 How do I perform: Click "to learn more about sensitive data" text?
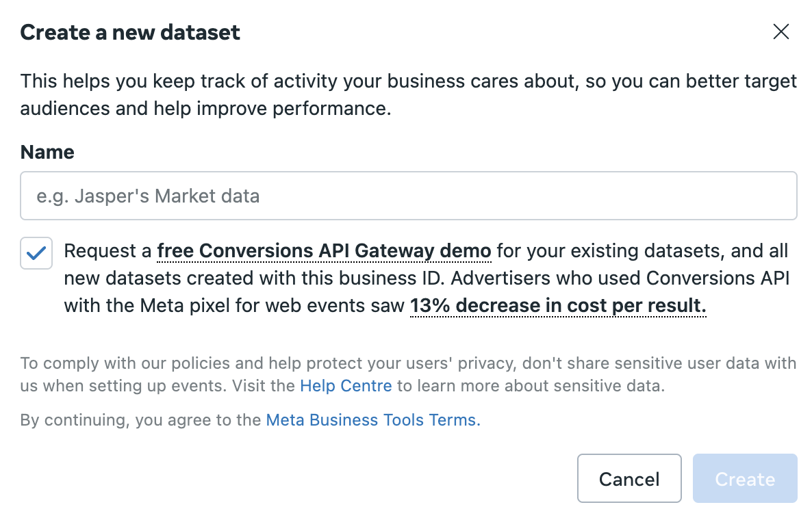point(531,386)
